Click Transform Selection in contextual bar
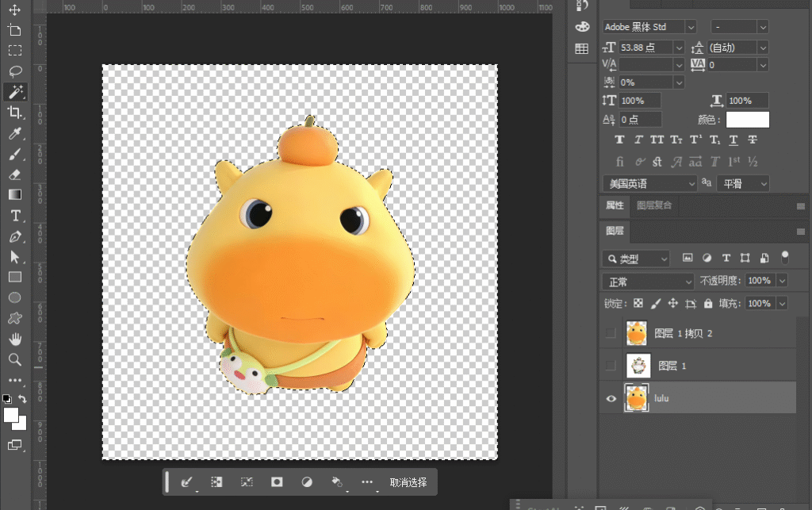The width and height of the screenshot is (812, 510). (247, 482)
